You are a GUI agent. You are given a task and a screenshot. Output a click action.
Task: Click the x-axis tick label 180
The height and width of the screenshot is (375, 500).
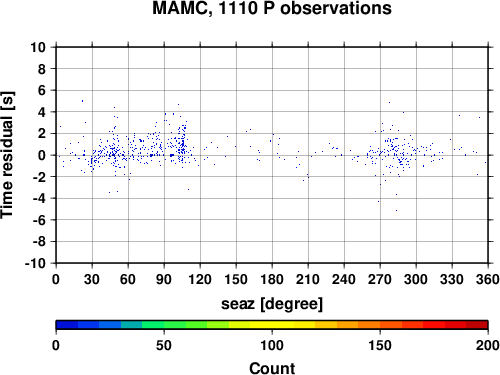[x=272, y=279]
